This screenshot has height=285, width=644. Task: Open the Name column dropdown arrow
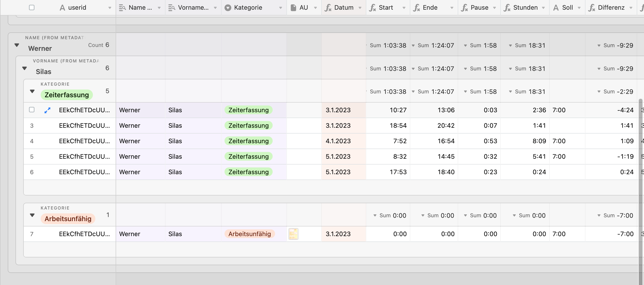[x=159, y=8]
